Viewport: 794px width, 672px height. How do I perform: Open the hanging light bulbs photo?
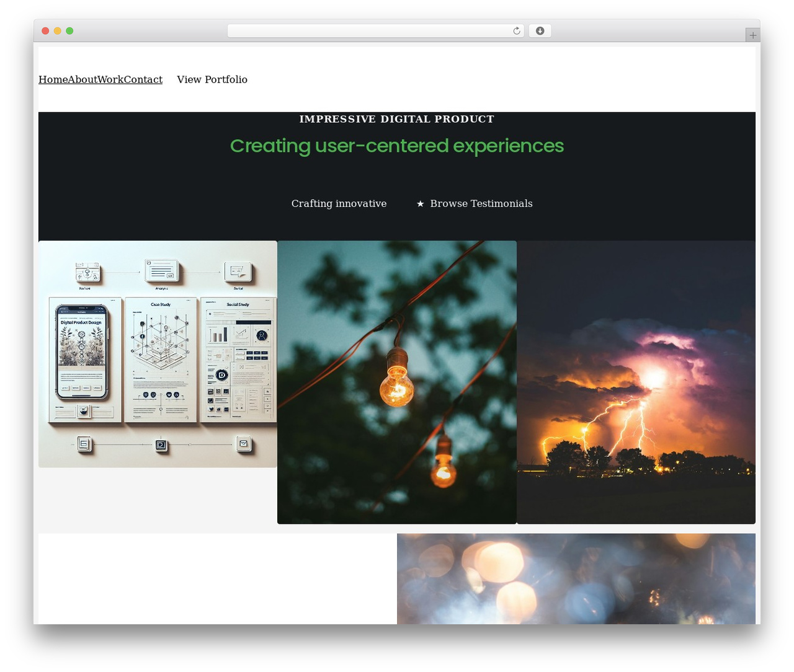tap(397, 382)
